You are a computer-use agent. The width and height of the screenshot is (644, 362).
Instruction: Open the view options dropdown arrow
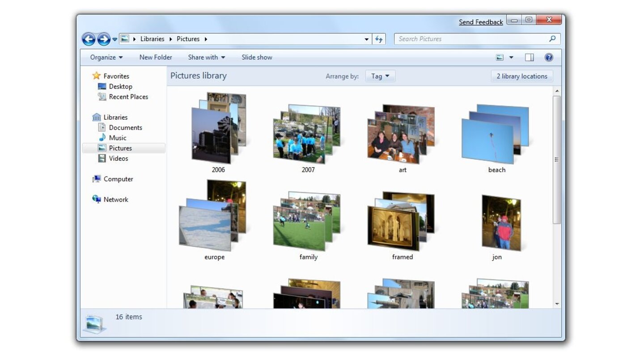point(511,57)
